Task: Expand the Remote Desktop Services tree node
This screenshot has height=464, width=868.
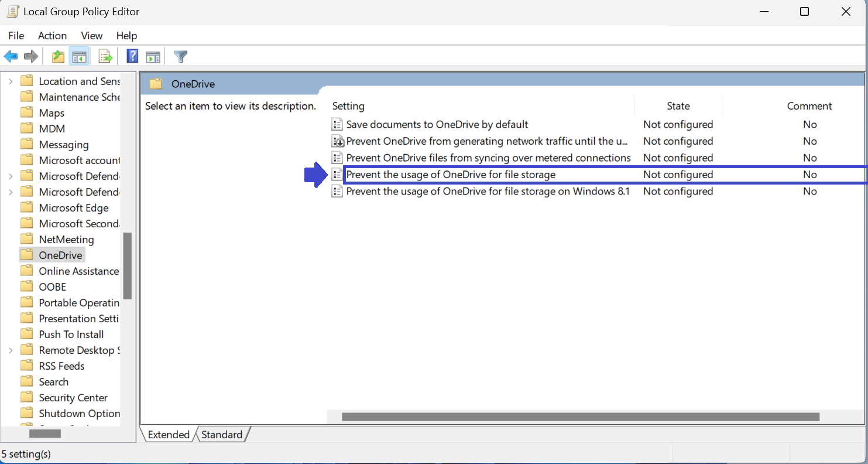Action: 11,350
